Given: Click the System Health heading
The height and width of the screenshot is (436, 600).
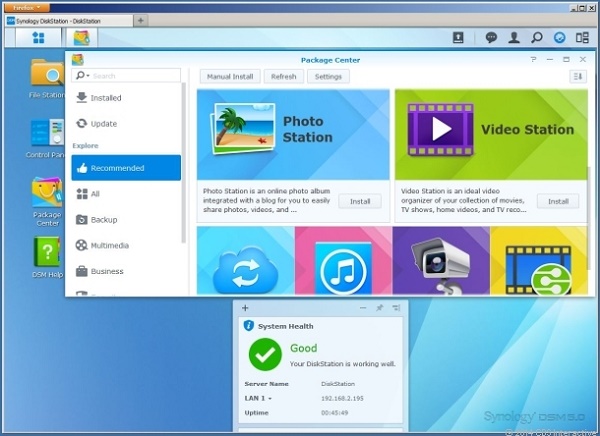Looking at the screenshot, I should click(x=285, y=327).
